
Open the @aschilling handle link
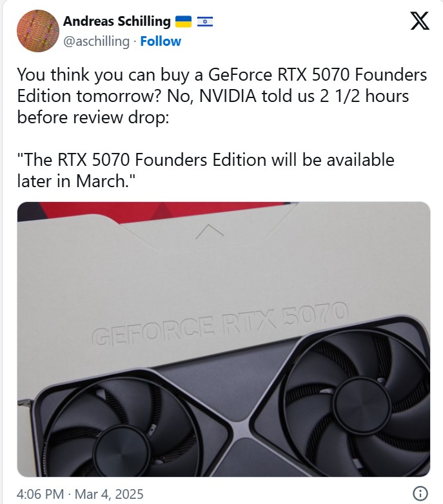pyautogui.click(x=96, y=41)
